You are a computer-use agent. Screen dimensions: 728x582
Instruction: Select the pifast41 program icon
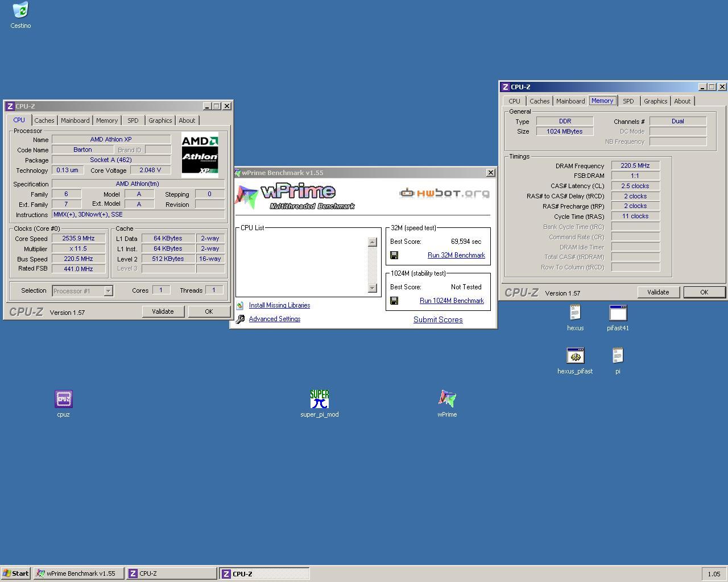618,313
